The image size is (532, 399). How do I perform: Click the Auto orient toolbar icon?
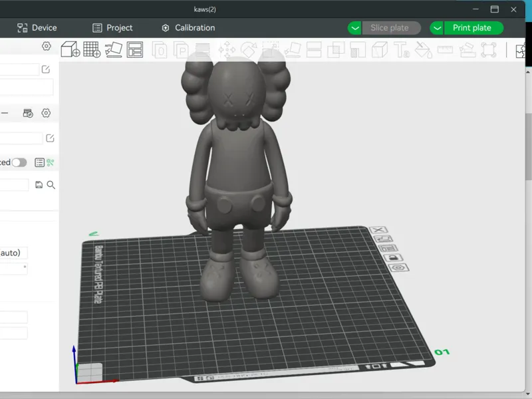point(113,49)
